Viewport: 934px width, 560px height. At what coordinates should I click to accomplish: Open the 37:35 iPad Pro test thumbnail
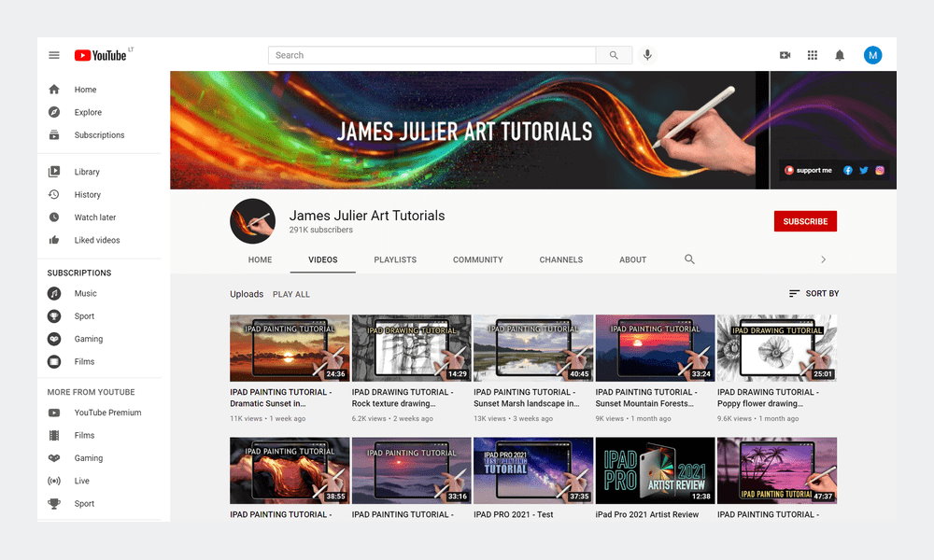533,470
